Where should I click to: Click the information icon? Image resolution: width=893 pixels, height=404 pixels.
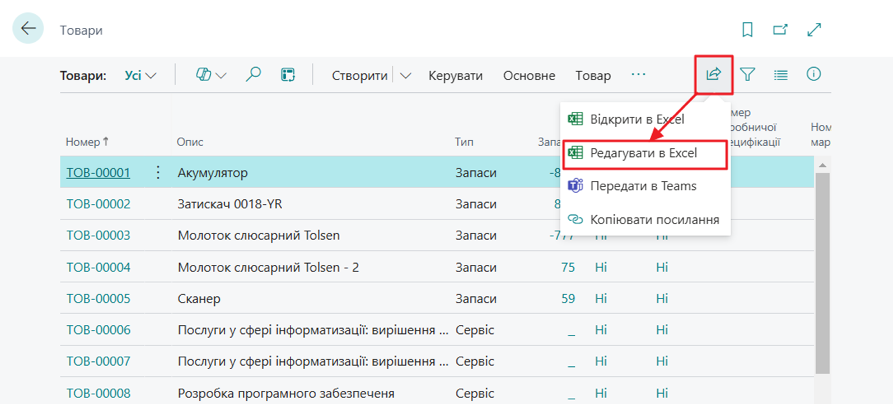coord(814,75)
